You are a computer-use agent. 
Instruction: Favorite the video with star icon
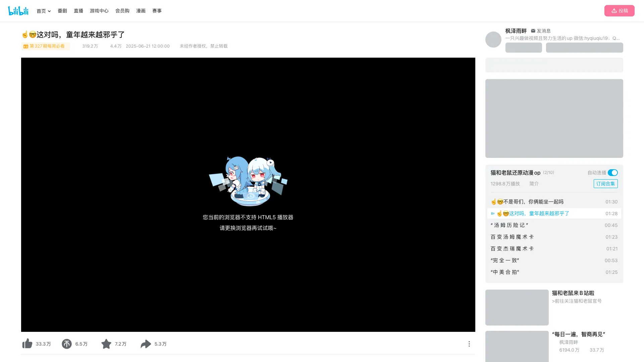click(106, 344)
